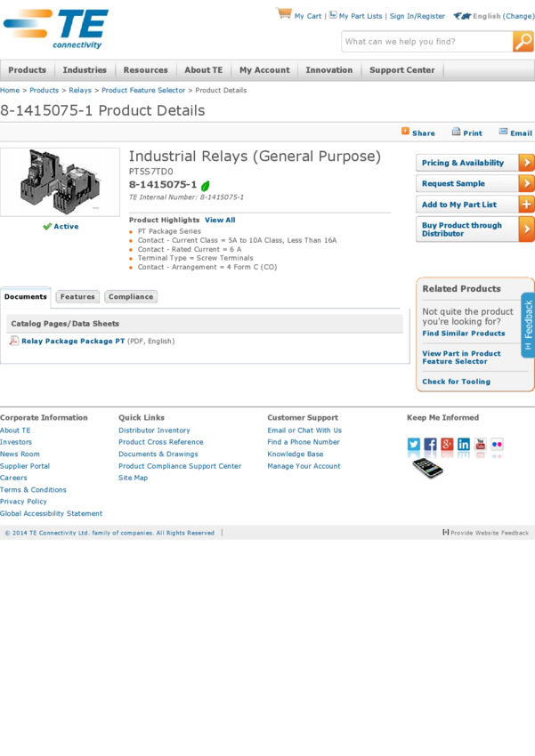Image resolution: width=535 pixels, height=756 pixels.
Task: Click View Part in Product Feature Selector
Action: 462,358
